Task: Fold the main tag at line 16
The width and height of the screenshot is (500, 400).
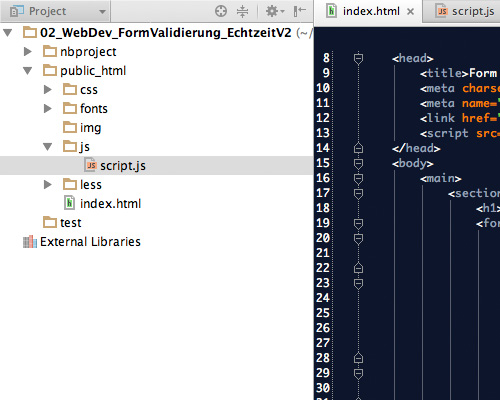Action: (358, 179)
